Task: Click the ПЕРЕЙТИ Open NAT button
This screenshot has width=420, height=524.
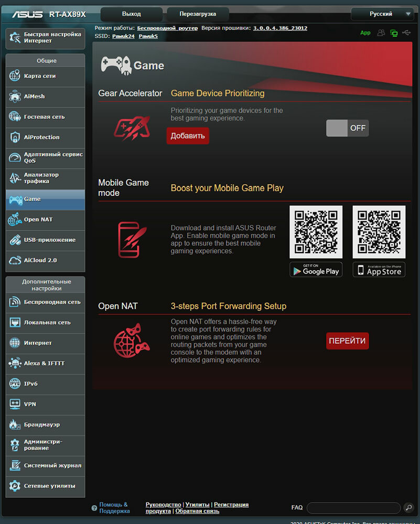Action: (x=347, y=341)
